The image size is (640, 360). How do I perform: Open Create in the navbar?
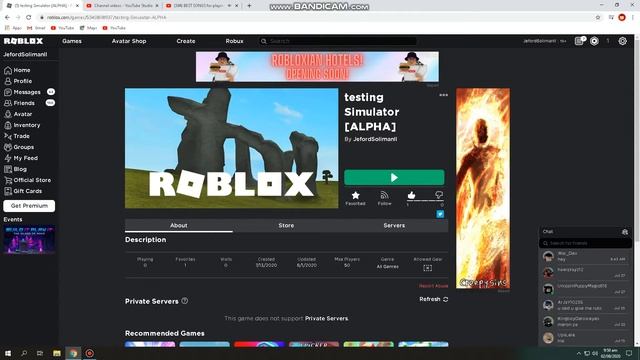[186, 41]
